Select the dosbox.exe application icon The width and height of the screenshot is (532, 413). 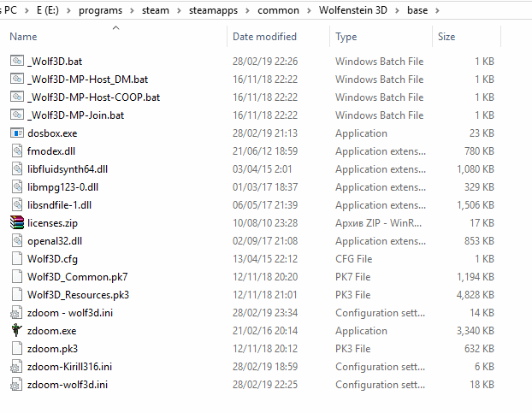tap(17, 133)
